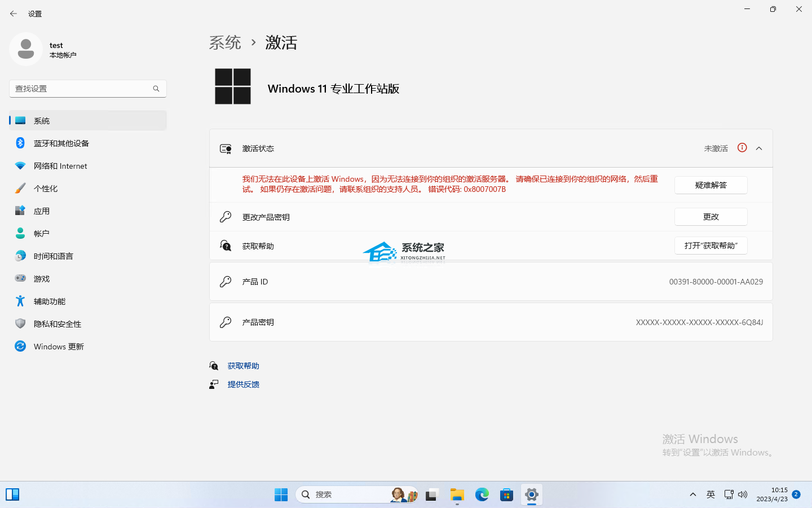This screenshot has width=812, height=508.
Task: Click the Settings gear in the taskbar
Action: [x=531, y=494]
